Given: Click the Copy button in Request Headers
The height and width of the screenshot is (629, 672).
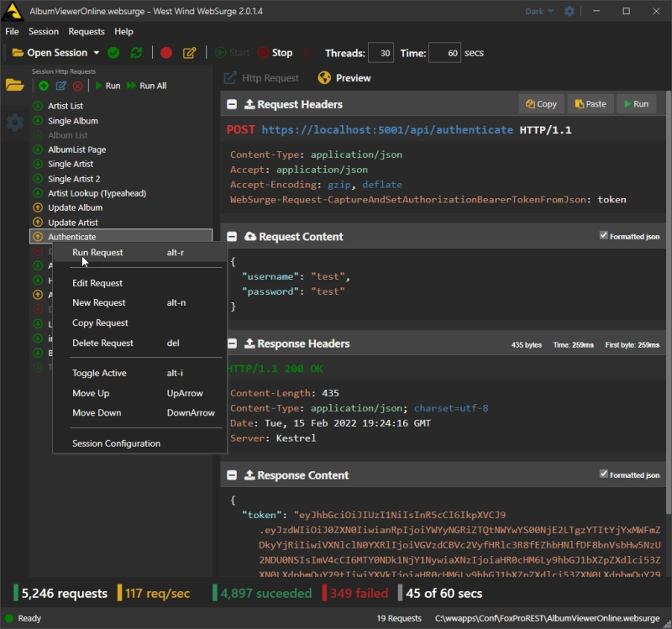Looking at the screenshot, I should click(x=541, y=104).
